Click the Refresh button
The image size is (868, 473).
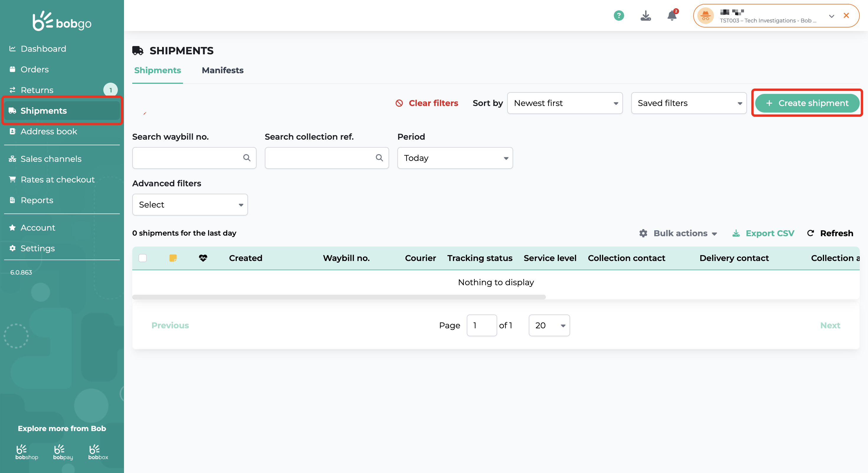tap(830, 234)
